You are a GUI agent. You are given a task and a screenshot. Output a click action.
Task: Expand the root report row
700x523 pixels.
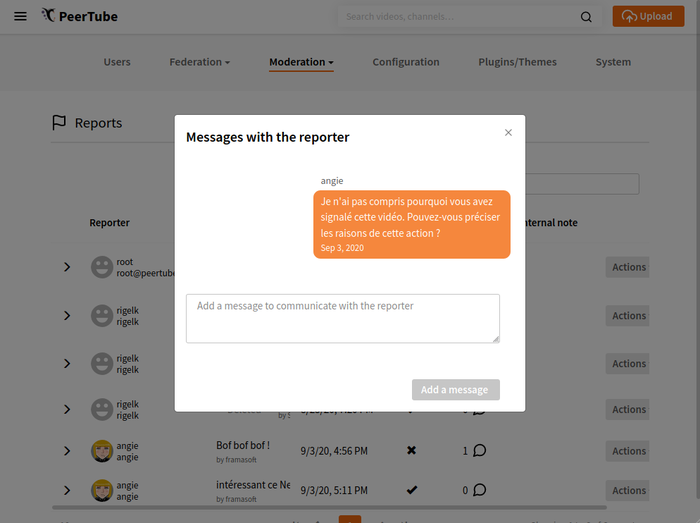click(x=67, y=267)
